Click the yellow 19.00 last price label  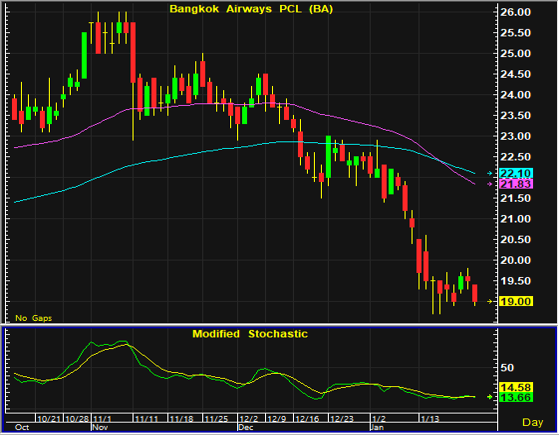[x=516, y=301]
